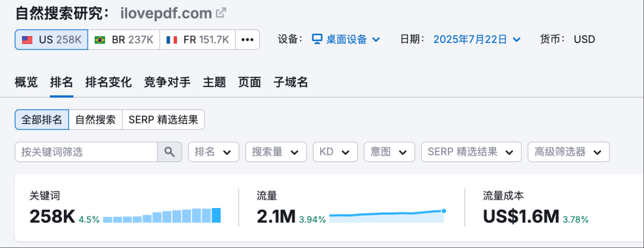Click the US$1.6M traffic cost value
Screen dimensions: 644x248
pos(521,216)
